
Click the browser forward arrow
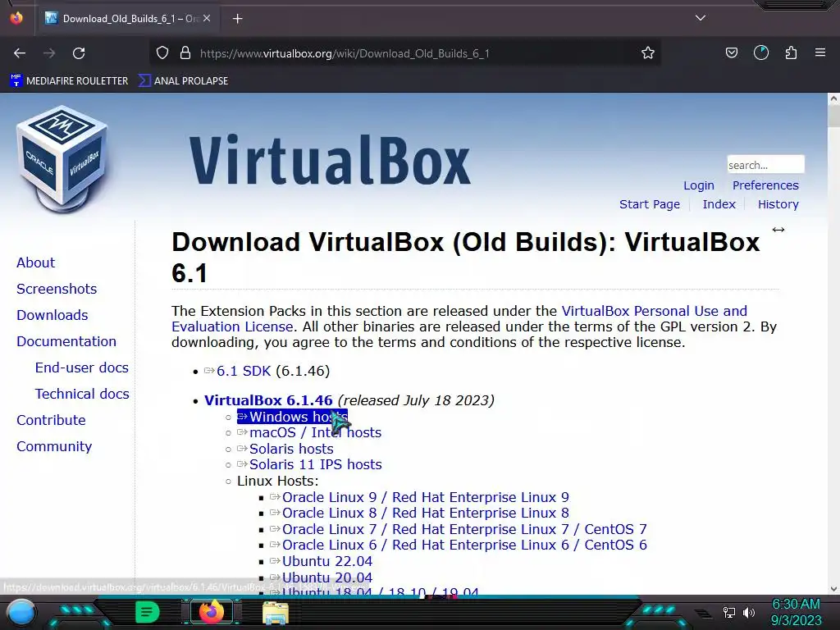point(49,53)
